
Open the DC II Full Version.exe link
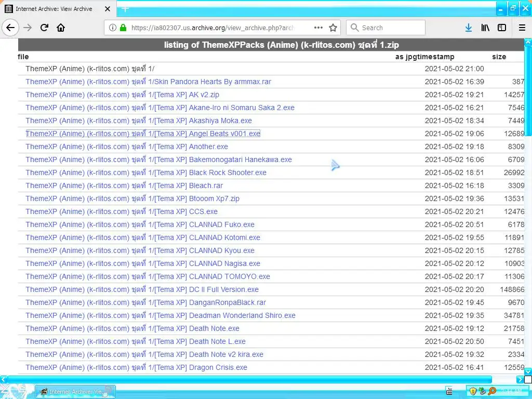point(142,289)
